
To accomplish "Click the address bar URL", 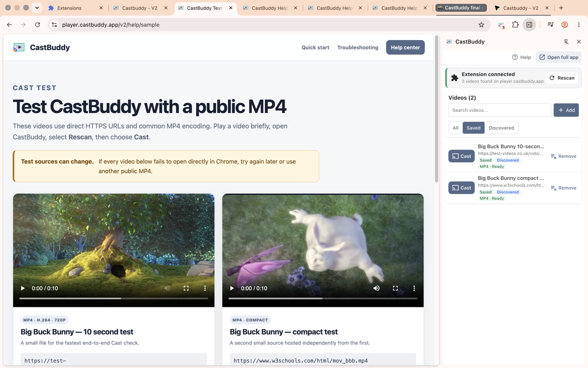I will coord(111,25).
